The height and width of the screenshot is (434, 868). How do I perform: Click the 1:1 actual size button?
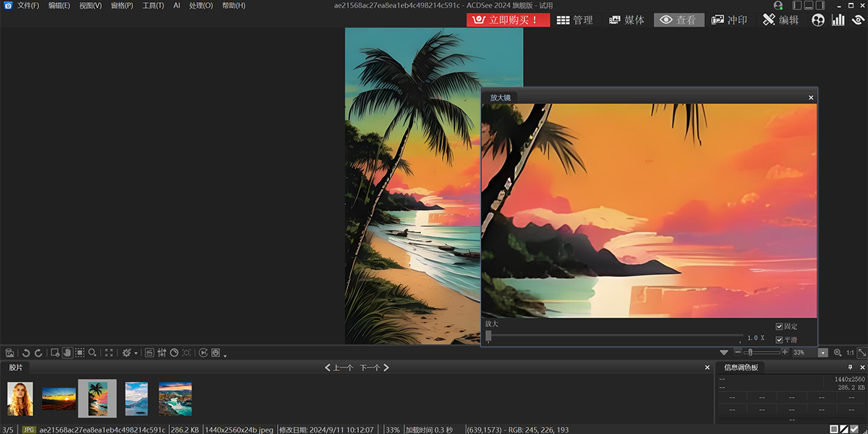(850, 353)
